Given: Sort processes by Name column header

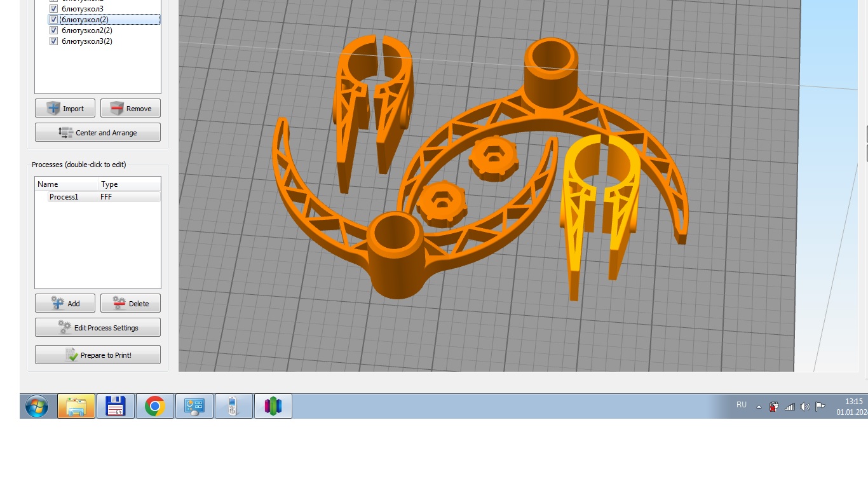Looking at the screenshot, I should 67,184.
